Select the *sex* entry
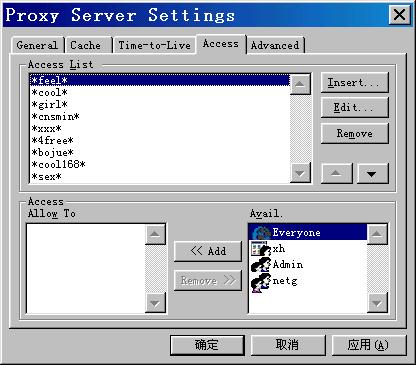 (160, 176)
